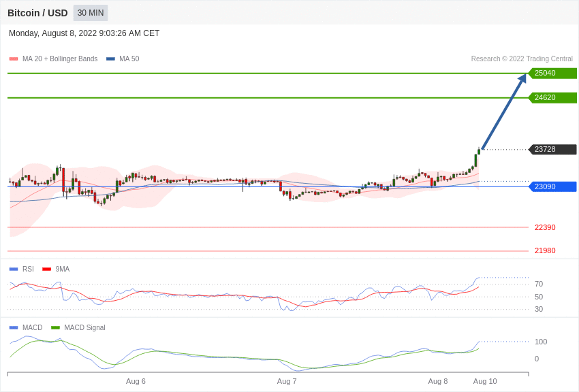Click the MACD Signal green legend marker
The image size is (579, 392).
click(55, 328)
